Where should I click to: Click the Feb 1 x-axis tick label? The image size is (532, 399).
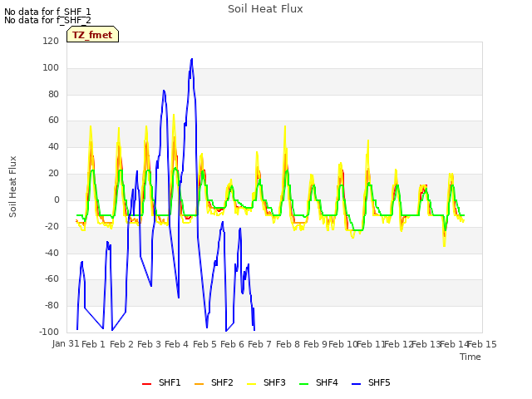tap(94, 344)
